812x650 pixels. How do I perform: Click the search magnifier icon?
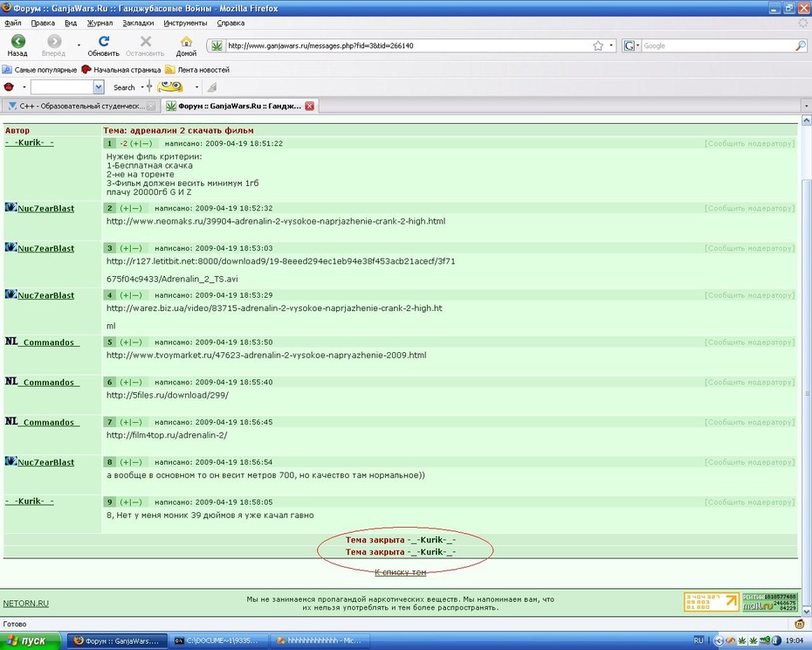coord(800,45)
